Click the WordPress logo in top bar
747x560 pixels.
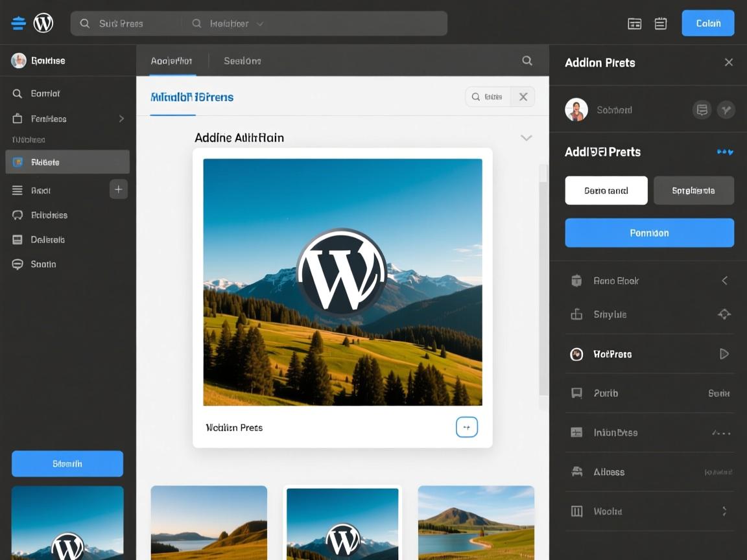(x=43, y=23)
